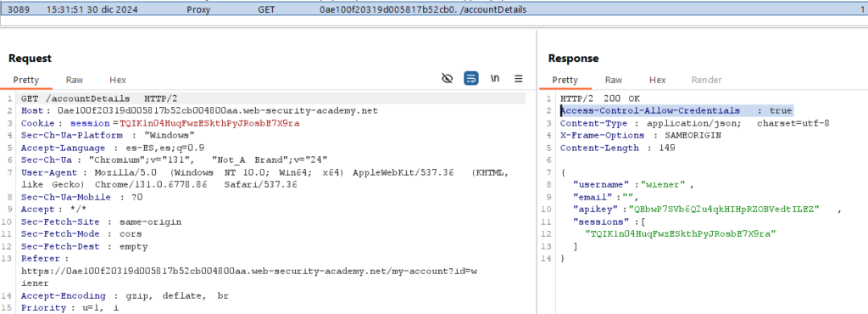
Task: Click the Sec-Fetch-Dest empty line
Action: click(x=84, y=246)
